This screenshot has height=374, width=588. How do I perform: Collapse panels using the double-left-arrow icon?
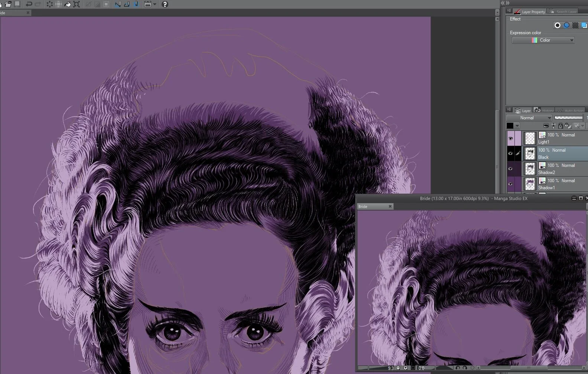coord(503,3)
